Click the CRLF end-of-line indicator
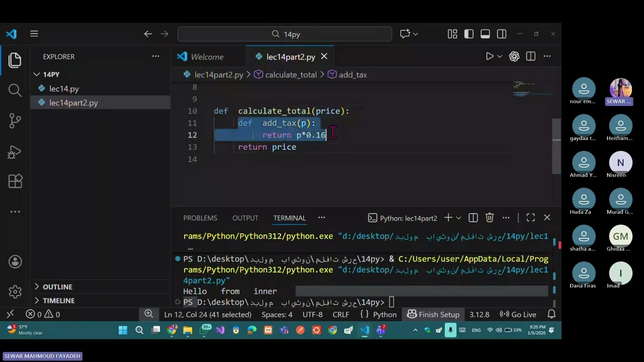644x362 pixels. click(341, 314)
